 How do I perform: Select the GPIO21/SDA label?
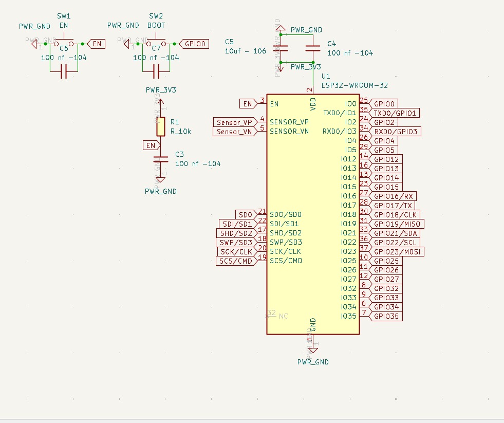pos(395,233)
